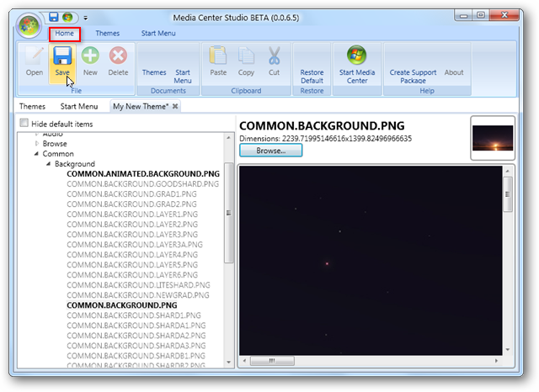Select the My New Theme document tab

(x=141, y=106)
